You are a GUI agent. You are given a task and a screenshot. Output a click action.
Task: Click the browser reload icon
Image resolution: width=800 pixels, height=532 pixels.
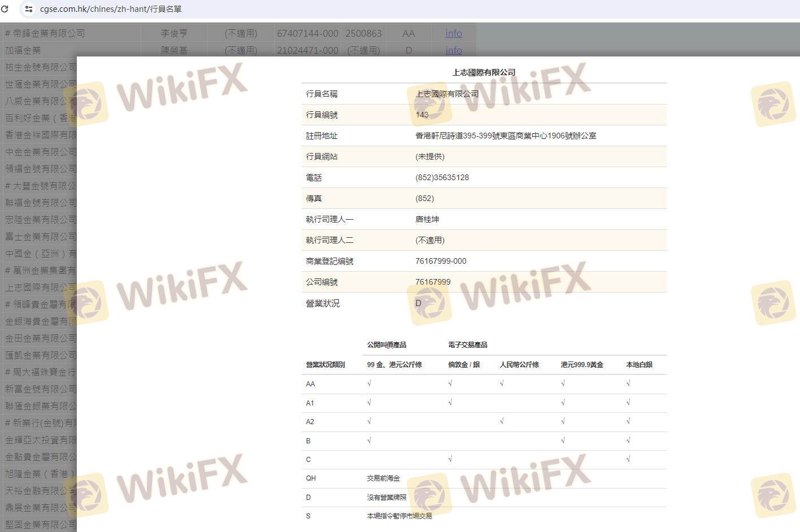5,9
